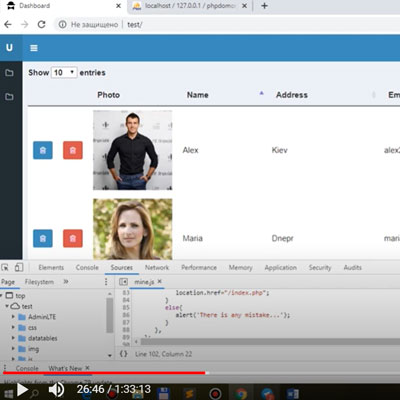Image resolution: width=400 pixels, height=400 pixels.
Task: Close the Dashboard browser tab
Action: point(118,6)
